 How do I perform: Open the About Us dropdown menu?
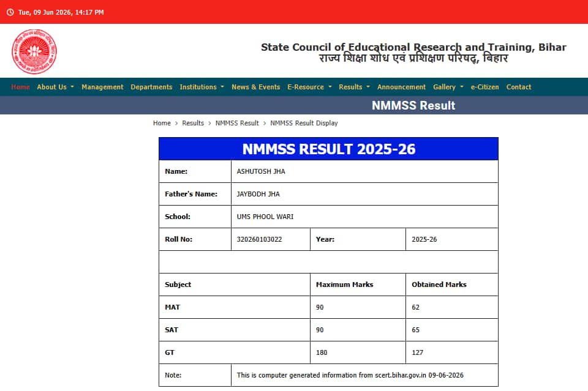pos(56,87)
